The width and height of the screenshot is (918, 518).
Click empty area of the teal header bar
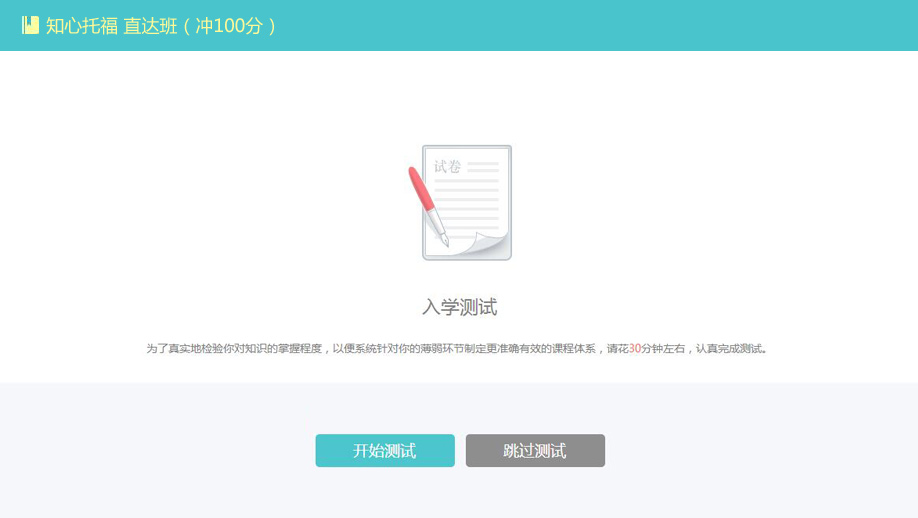pos(600,26)
